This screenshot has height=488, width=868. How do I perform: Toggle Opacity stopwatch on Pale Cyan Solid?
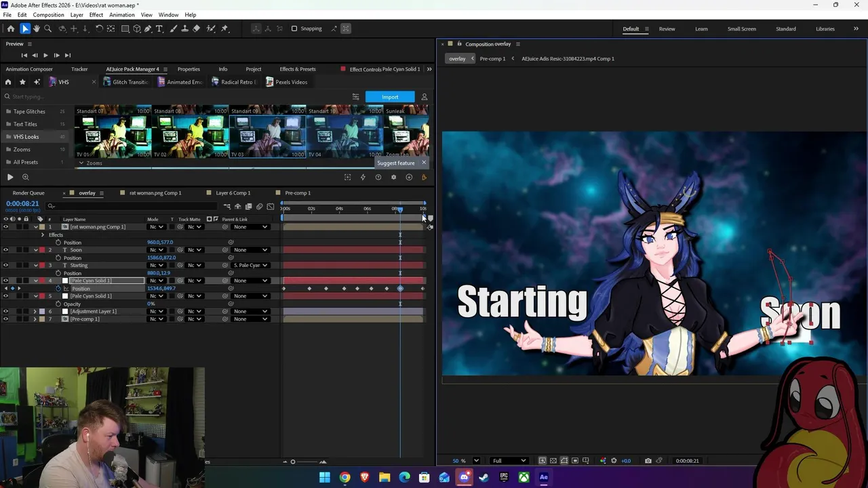[x=58, y=304]
